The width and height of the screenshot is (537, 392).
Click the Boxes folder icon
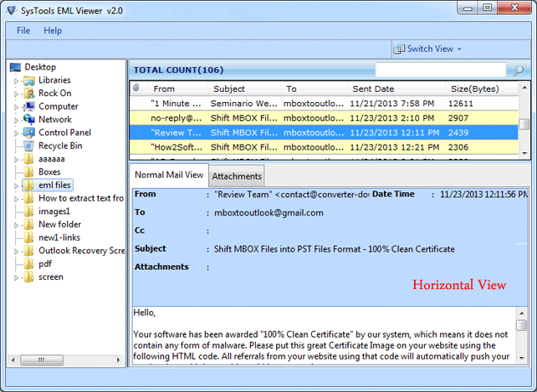click(29, 172)
